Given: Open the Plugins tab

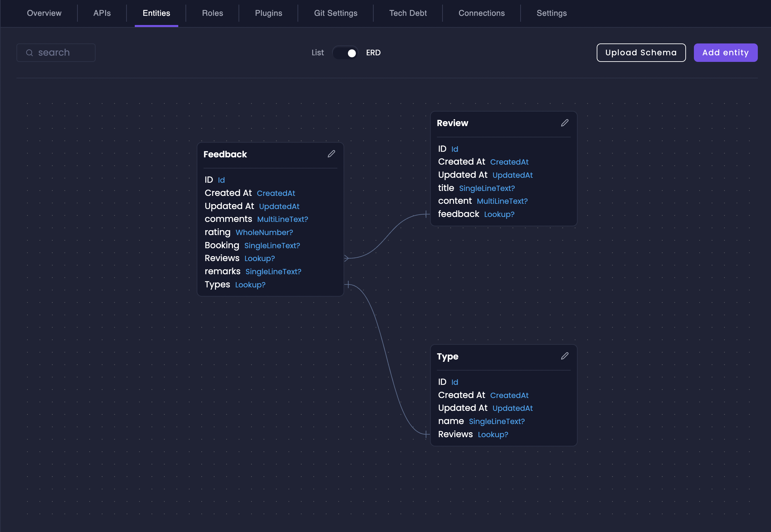Looking at the screenshot, I should (268, 13).
